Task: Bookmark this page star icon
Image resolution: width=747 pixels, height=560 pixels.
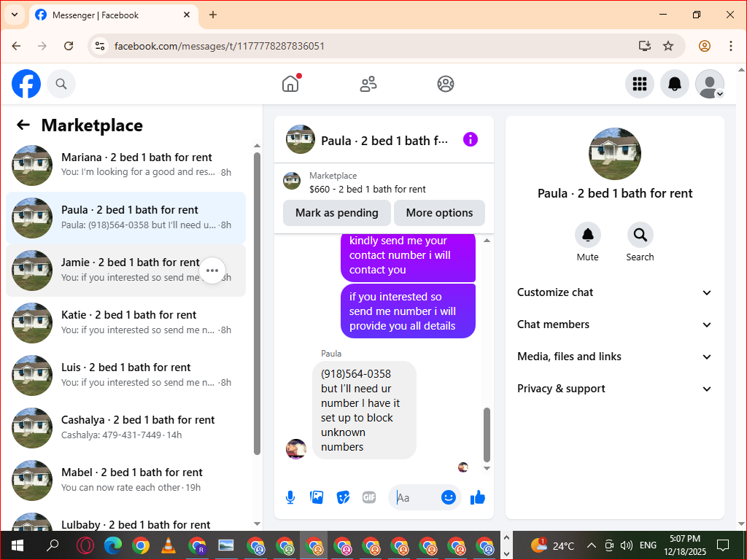Action: (x=668, y=46)
